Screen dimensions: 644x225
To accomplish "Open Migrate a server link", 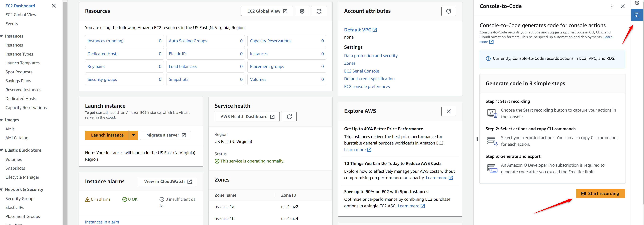I will pos(165,135).
